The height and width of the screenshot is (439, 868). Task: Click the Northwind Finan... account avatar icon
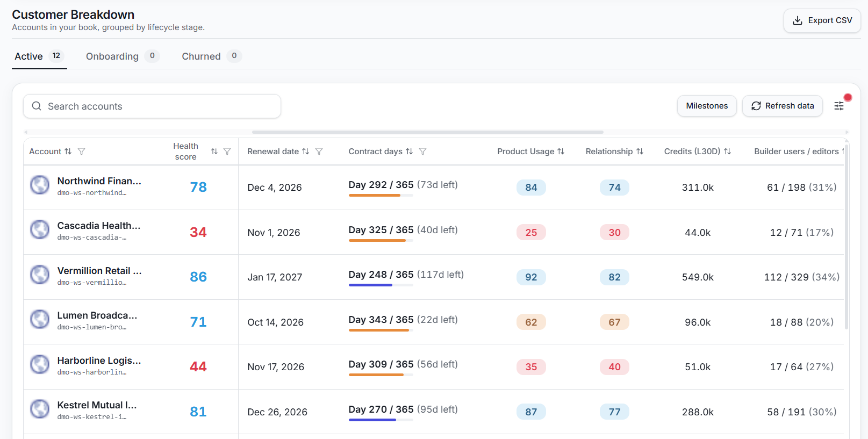(x=40, y=185)
